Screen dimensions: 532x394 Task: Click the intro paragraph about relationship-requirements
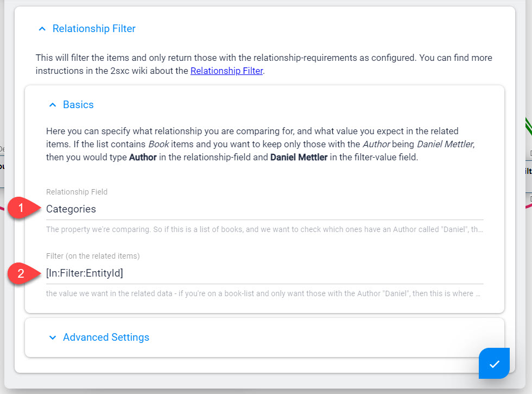click(264, 64)
